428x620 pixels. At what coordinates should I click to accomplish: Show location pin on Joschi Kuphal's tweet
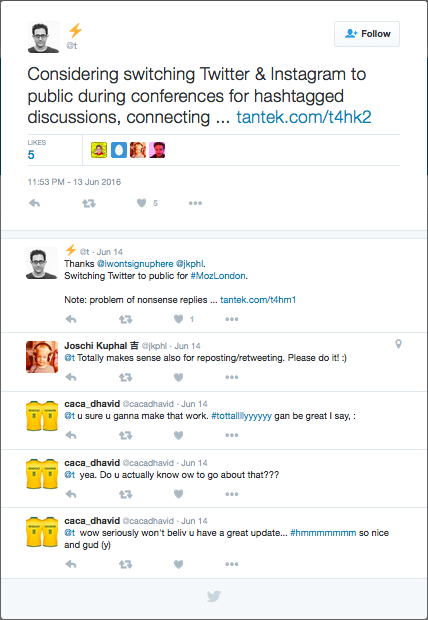pos(398,344)
